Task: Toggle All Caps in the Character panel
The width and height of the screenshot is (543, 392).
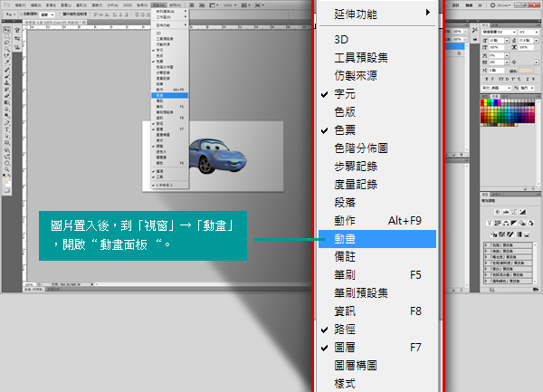Action: point(501,79)
